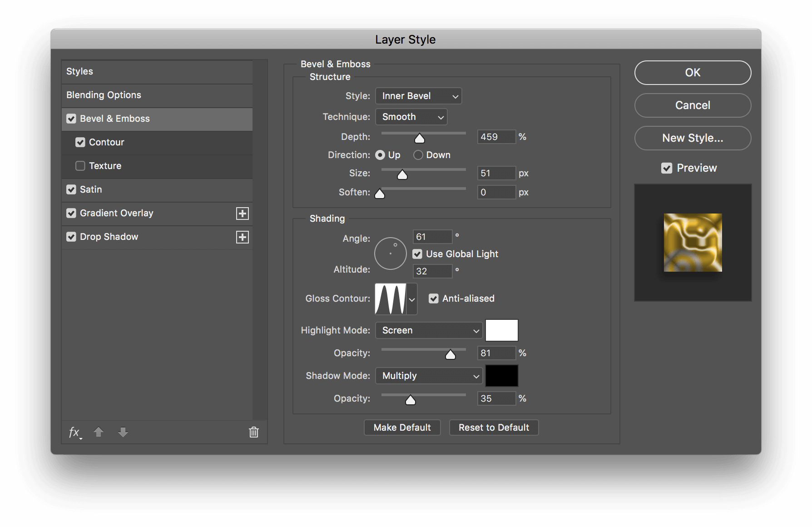The width and height of the screenshot is (812, 527).
Task: Add another Gradient Overlay via plus icon
Action: 243,213
